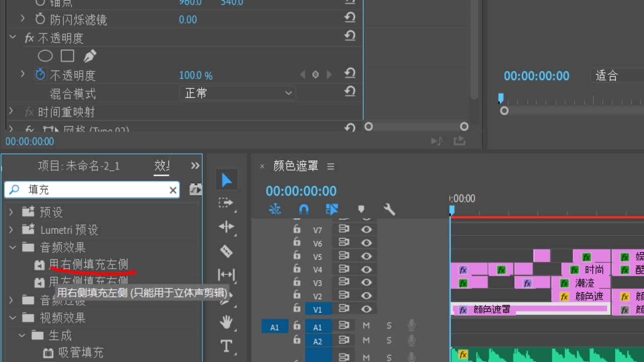Clear the effects search with the X
644x362 pixels.
(x=173, y=190)
